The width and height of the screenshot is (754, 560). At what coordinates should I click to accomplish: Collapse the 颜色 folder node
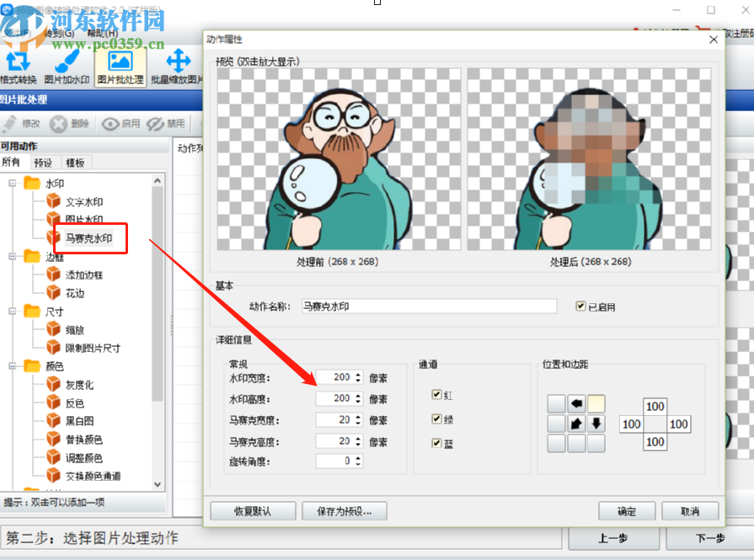click(13, 366)
